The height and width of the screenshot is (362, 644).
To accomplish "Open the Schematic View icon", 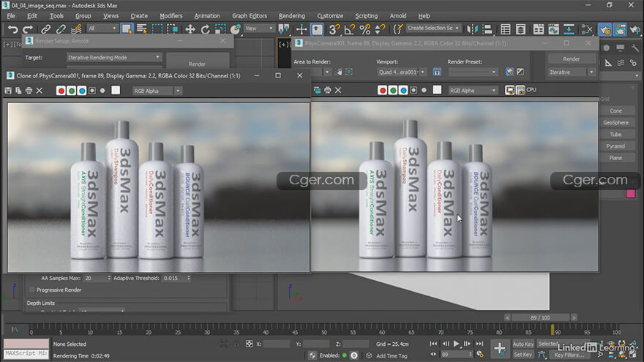I will coord(569,29).
